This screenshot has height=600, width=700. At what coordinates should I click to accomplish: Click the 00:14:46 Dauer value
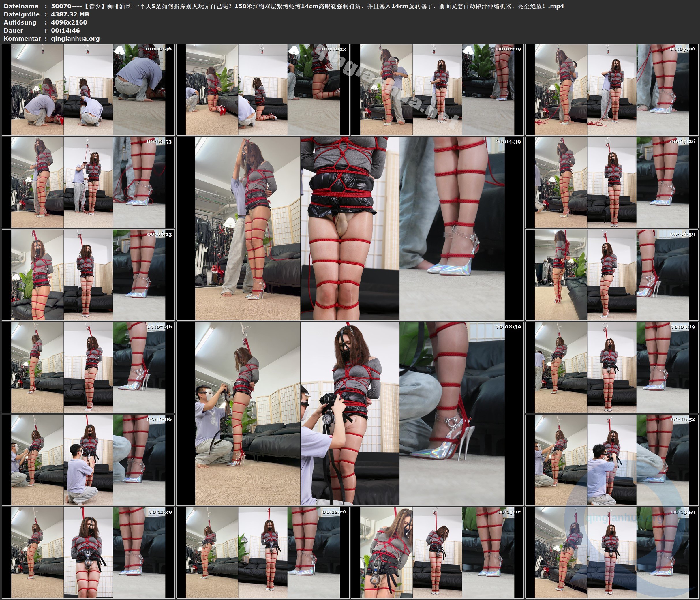pos(65,30)
